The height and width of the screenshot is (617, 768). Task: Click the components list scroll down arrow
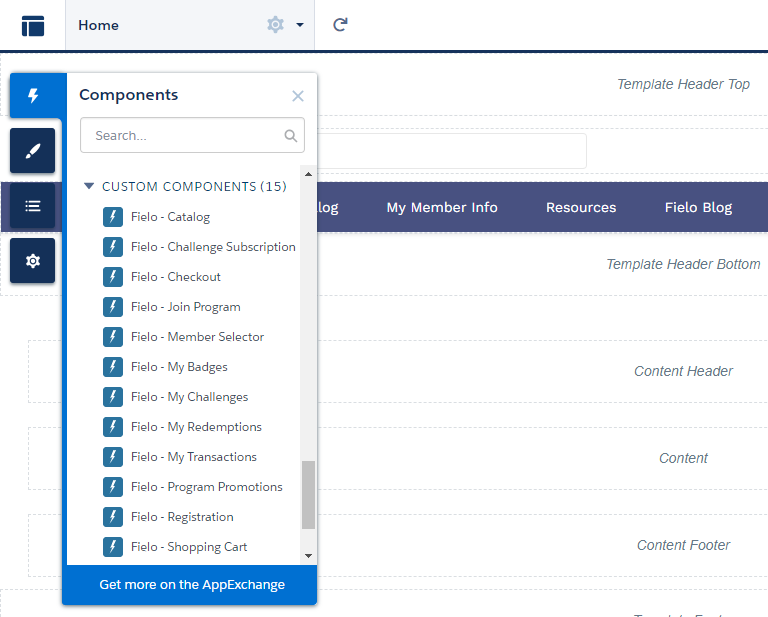click(x=308, y=556)
